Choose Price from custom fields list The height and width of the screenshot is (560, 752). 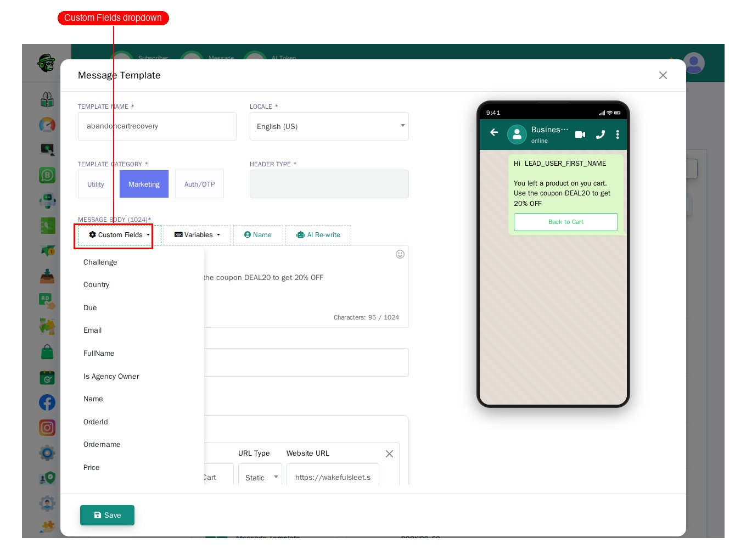pos(92,468)
